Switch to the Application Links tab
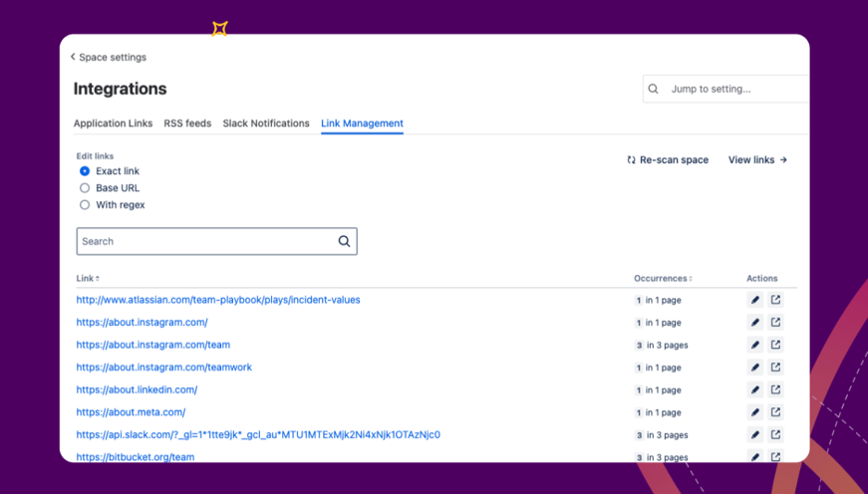This screenshot has height=494, width=868. 113,123
